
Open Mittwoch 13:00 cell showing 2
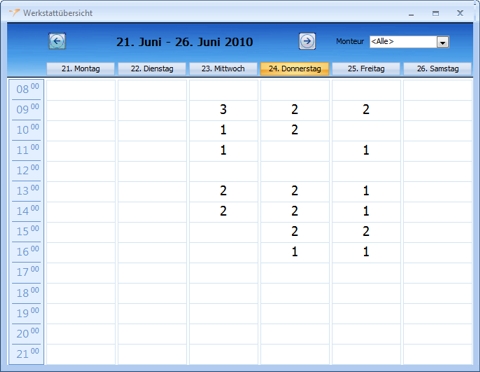223,191
